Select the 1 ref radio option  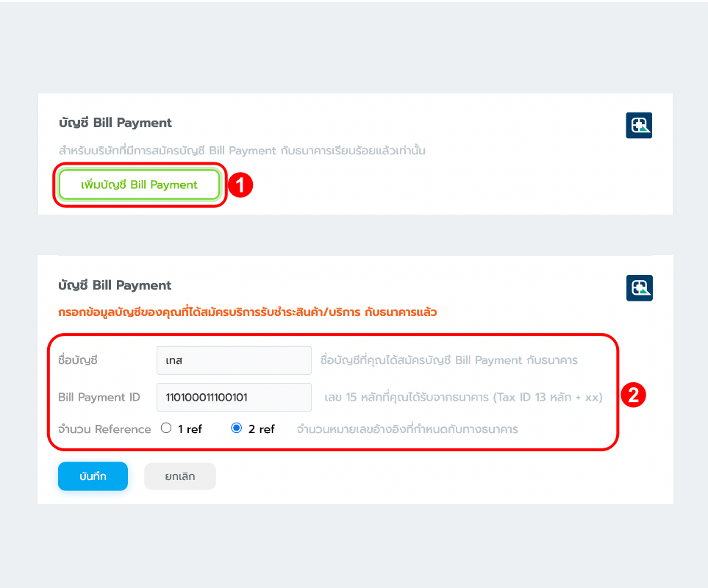coord(166,428)
